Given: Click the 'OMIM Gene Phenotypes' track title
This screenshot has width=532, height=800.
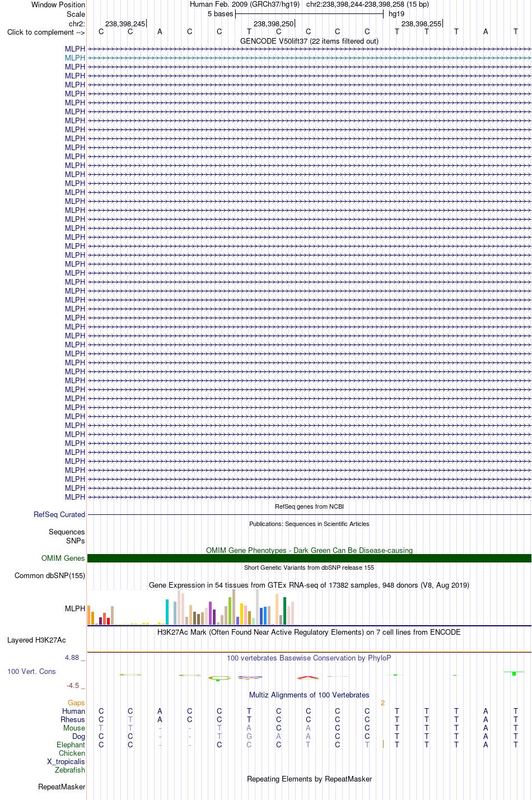Looking at the screenshot, I should tap(309, 550).
